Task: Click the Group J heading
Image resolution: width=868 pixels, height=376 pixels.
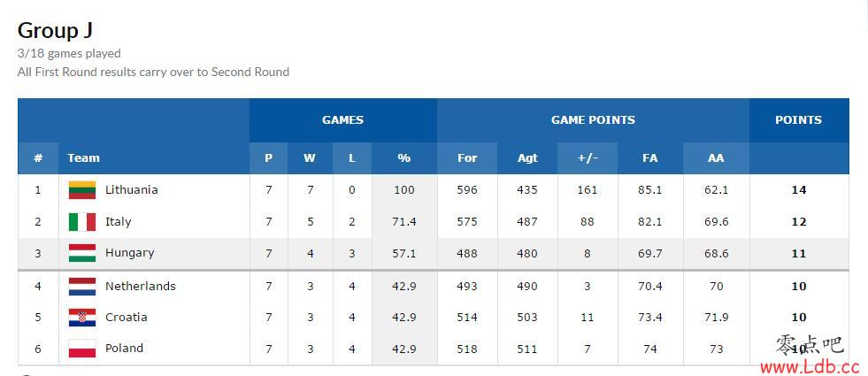Action: 55,30
